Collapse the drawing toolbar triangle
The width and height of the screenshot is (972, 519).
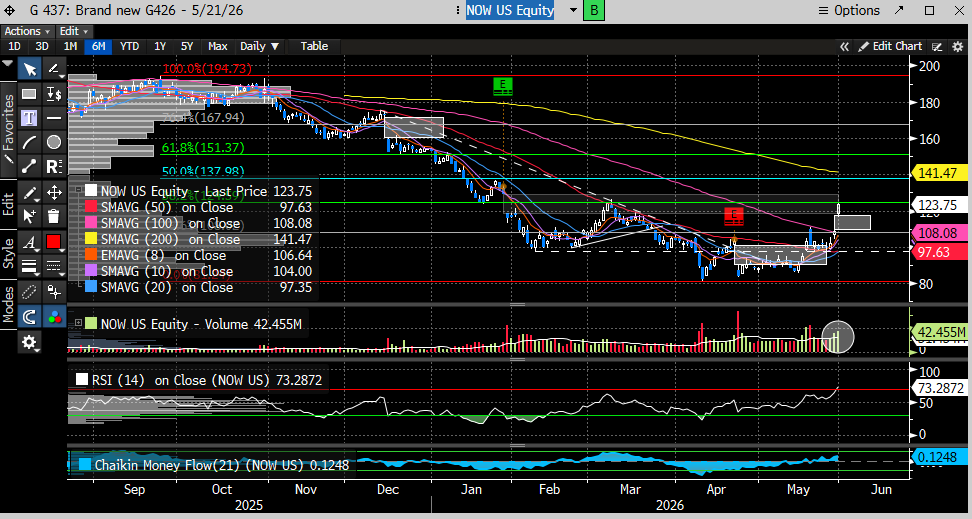7,63
